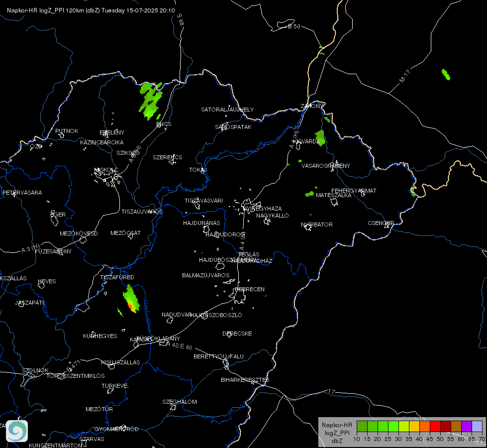Screen dimensions: 487x448
Task: Select the DEBRECEN city label
Action: click(x=250, y=289)
